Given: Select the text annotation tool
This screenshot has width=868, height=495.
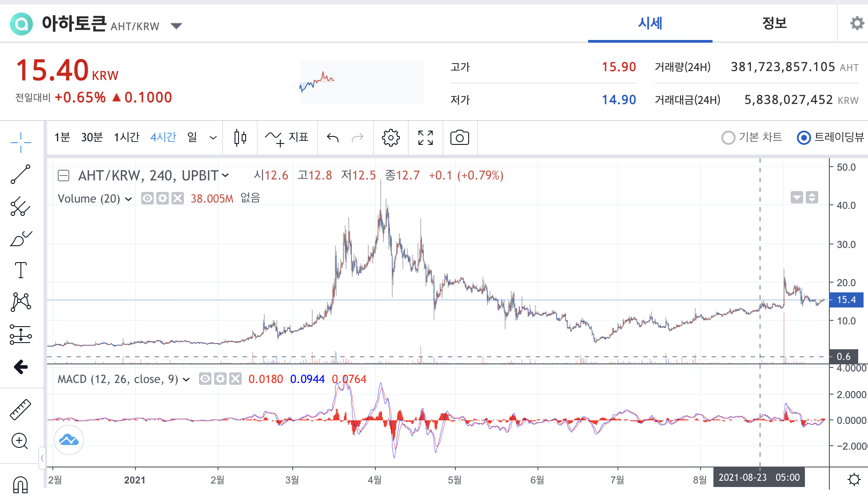Looking at the screenshot, I should 20,270.
